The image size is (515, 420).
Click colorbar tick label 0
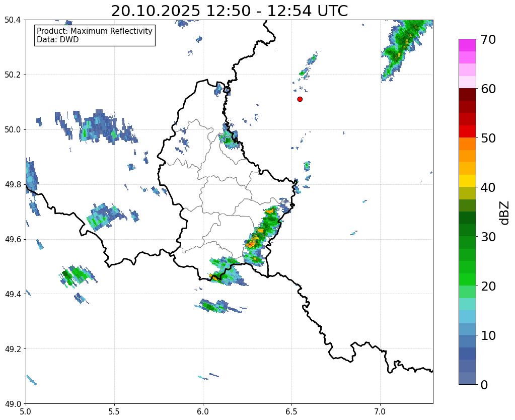click(x=484, y=385)
